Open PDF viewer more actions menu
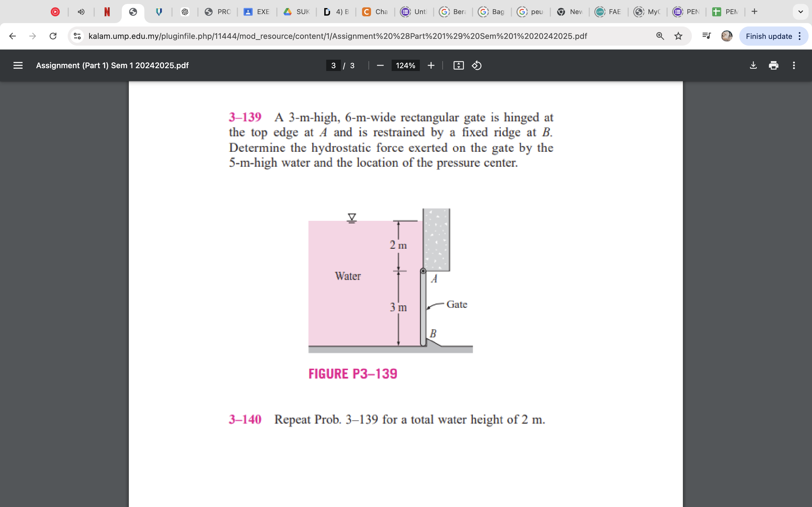The height and width of the screenshot is (507, 812). [x=794, y=65]
